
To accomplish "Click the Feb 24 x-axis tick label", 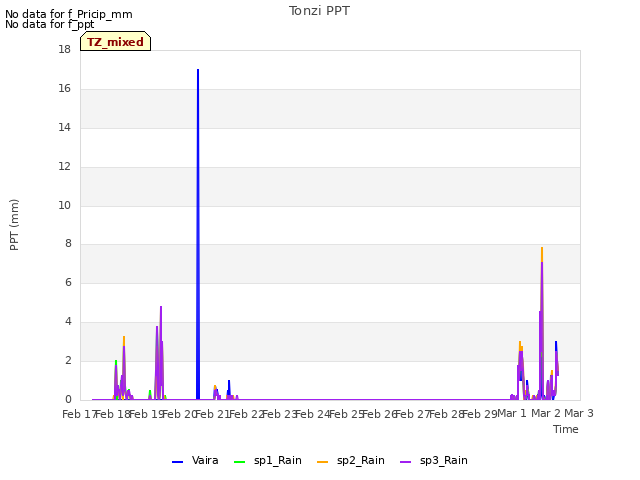I will [x=312, y=414].
